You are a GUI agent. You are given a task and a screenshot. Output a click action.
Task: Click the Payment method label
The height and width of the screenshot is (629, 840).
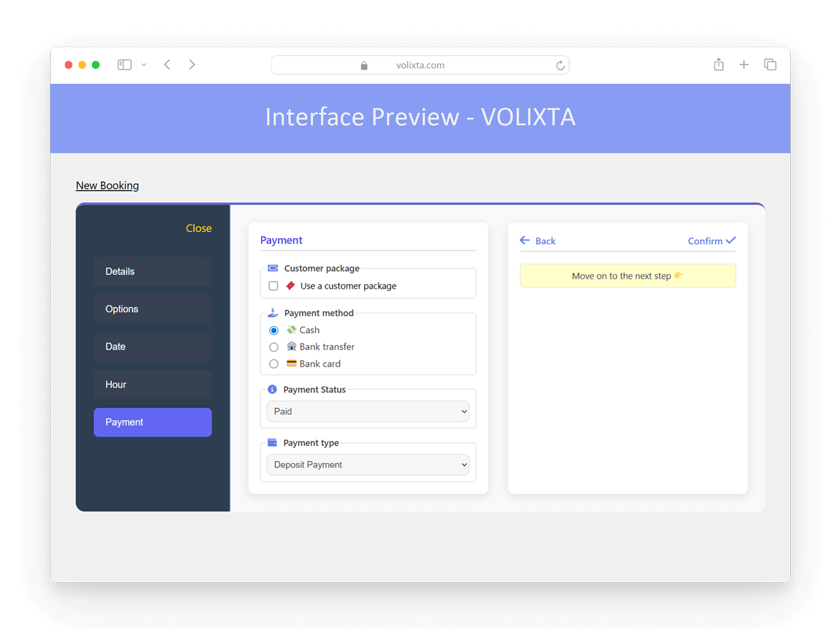point(319,313)
